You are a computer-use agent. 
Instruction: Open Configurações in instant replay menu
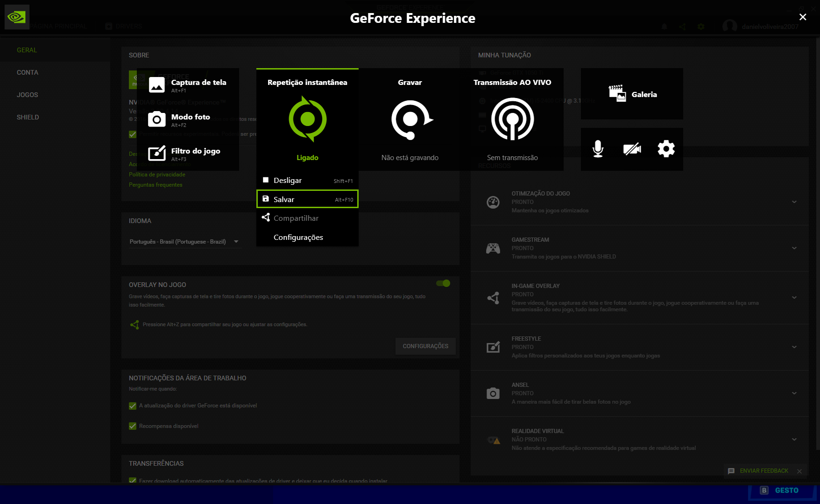[307, 237]
